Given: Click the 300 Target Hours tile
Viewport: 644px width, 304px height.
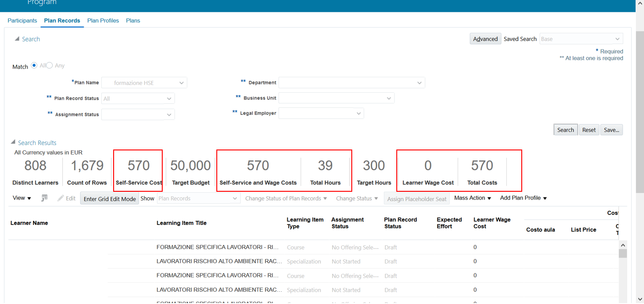Looking at the screenshot, I should click(x=374, y=172).
